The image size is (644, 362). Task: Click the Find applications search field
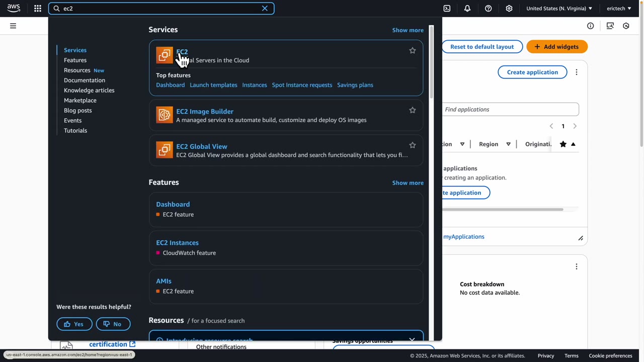511,109
